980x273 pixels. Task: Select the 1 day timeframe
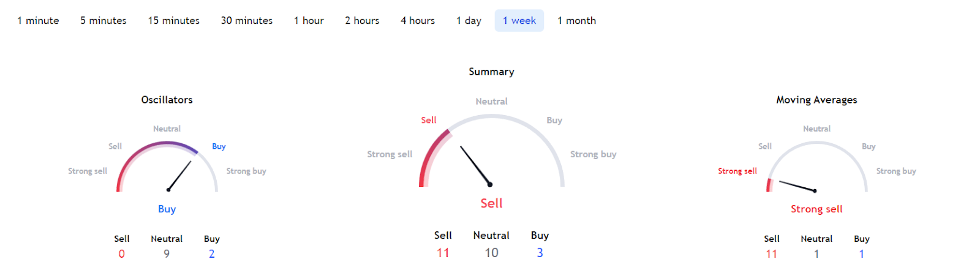point(469,21)
